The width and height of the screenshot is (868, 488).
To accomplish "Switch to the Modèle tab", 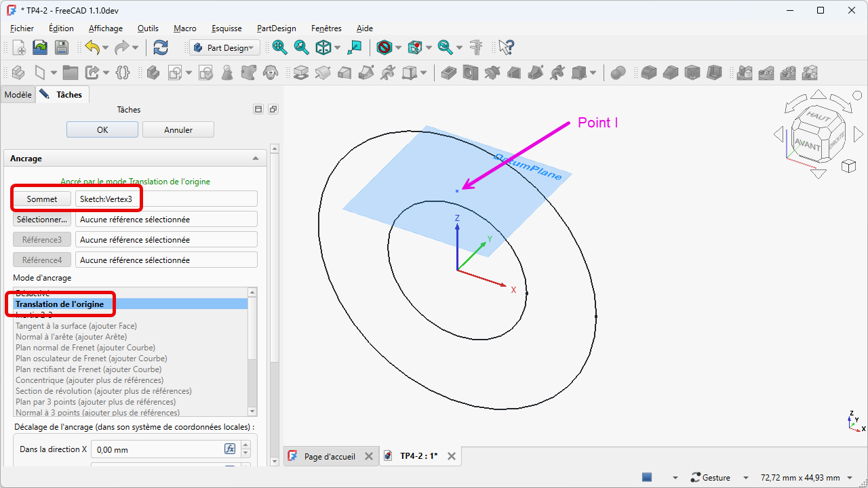I will click(x=18, y=95).
